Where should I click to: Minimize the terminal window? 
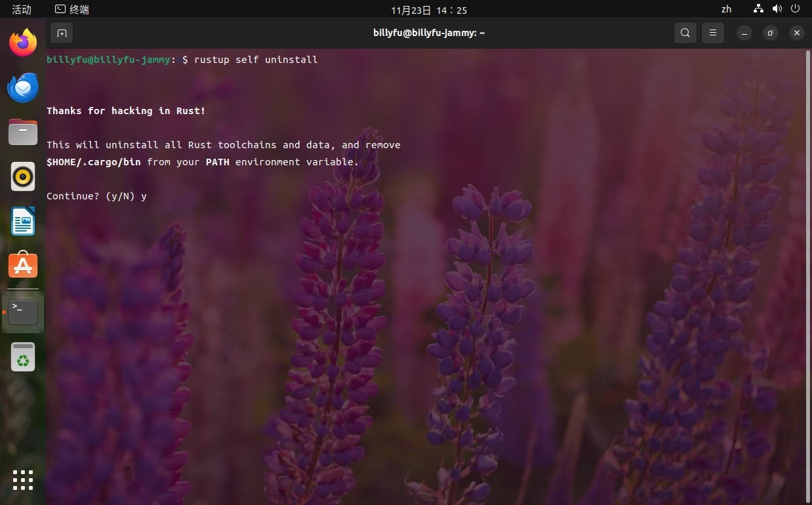(744, 33)
